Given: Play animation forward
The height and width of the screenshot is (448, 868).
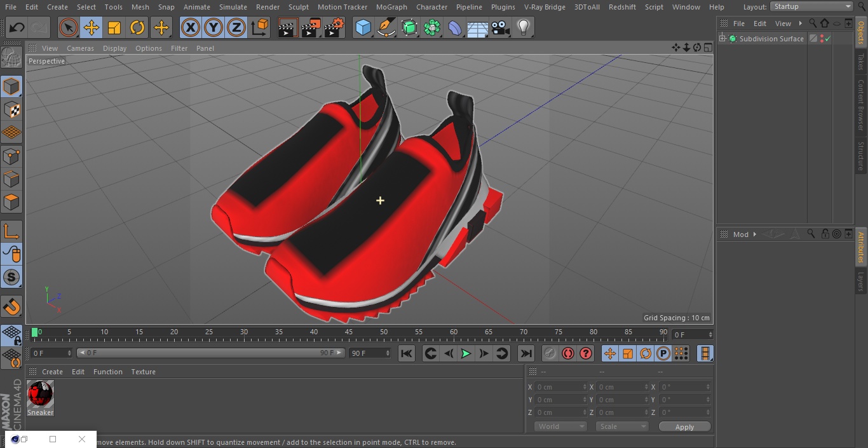Looking at the screenshot, I should coord(466,353).
